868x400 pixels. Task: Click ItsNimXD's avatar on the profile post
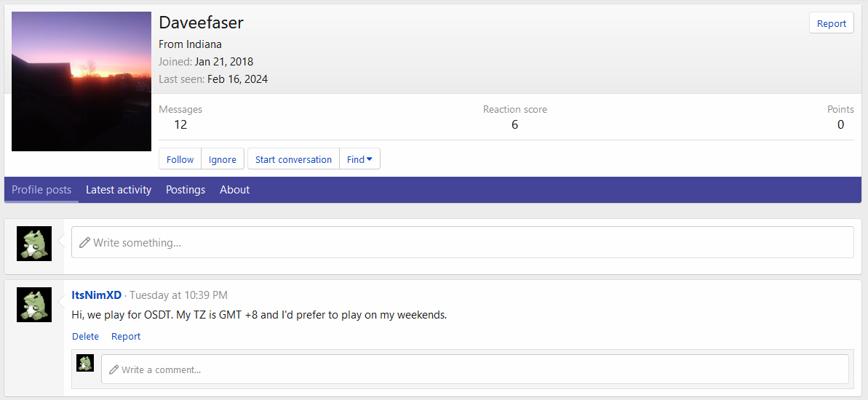(34, 305)
